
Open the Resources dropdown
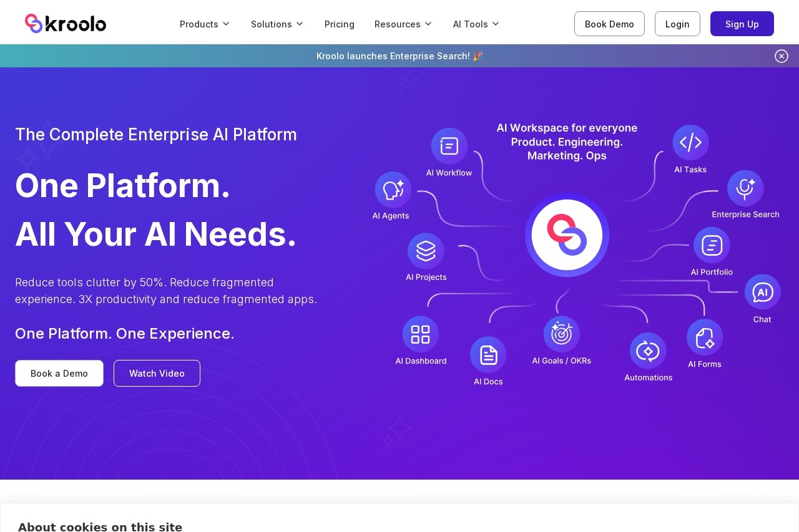(403, 24)
